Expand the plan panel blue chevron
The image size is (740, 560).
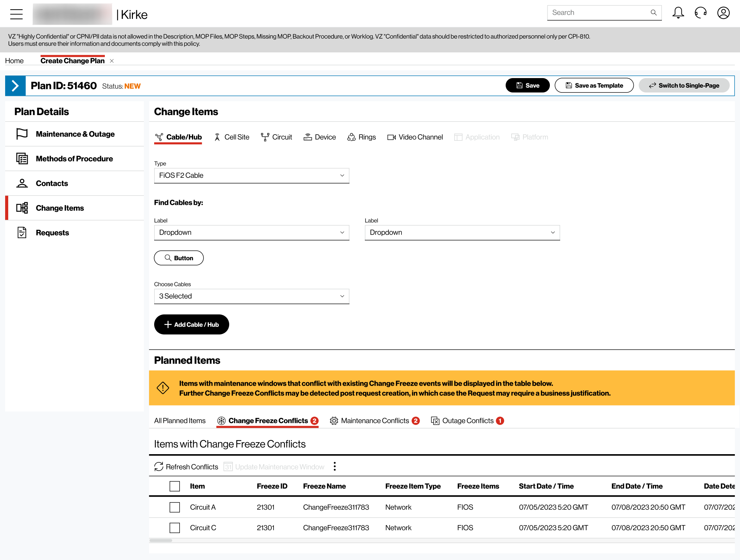click(15, 86)
